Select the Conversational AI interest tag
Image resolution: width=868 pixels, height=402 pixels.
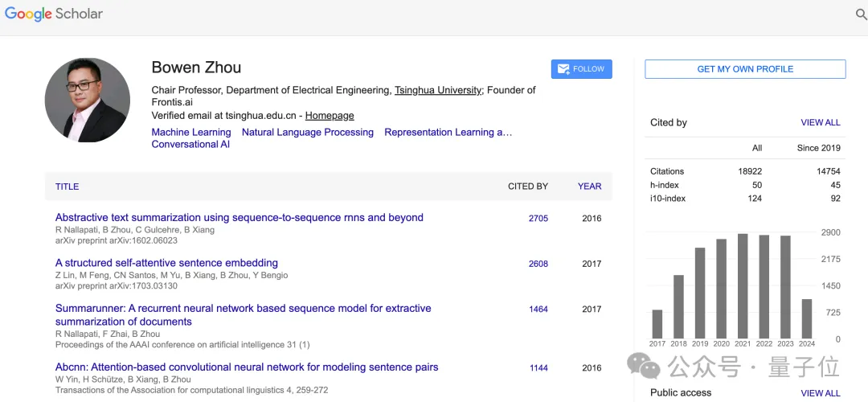[190, 145]
